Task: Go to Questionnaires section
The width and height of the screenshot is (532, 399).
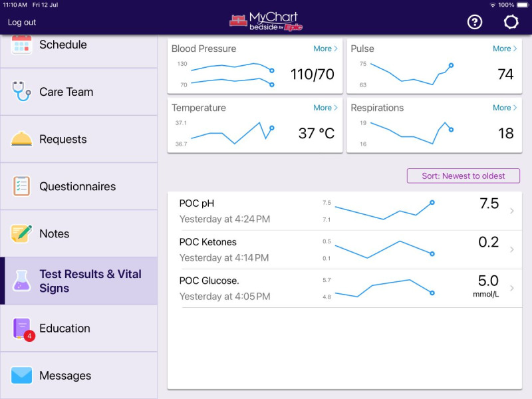Action: [78, 186]
